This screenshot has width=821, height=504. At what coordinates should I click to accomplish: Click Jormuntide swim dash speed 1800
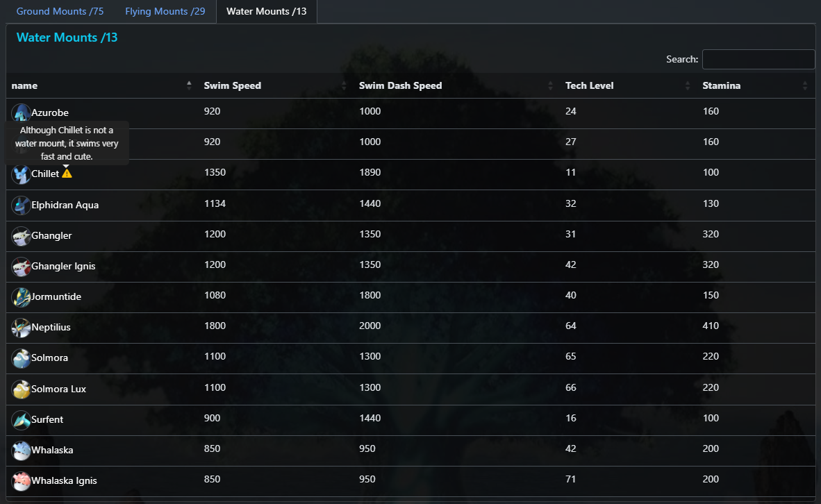[370, 295]
